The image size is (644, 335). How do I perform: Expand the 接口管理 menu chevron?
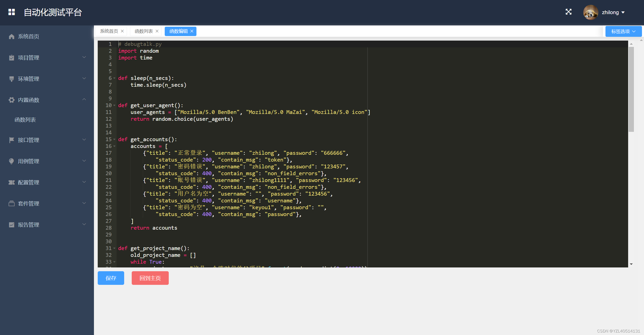click(84, 140)
